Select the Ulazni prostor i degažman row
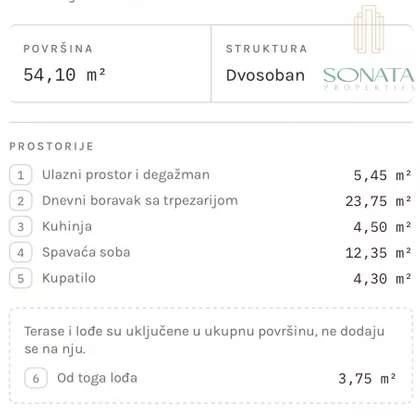Image resolution: width=420 pixels, height=416 pixels. tap(211, 175)
